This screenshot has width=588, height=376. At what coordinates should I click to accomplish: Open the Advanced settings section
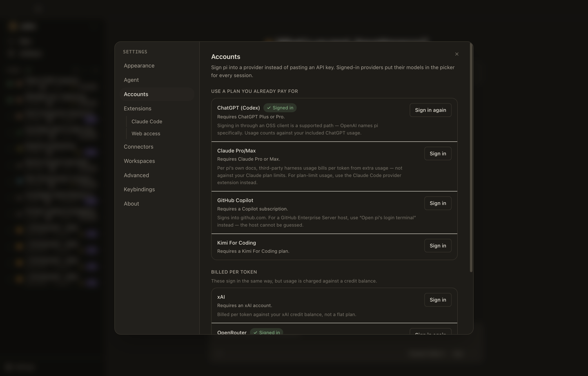pos(157,175)
